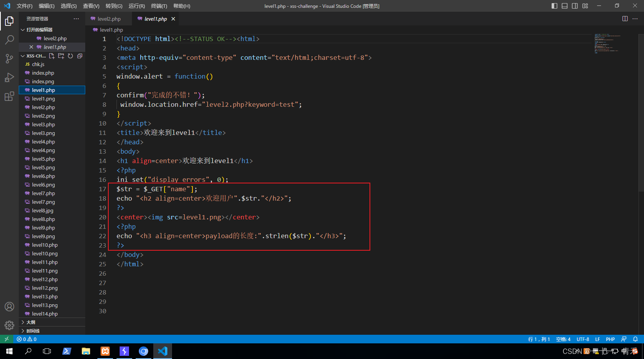644x359 pixels.
Task: Open the Search view in activity bar
Action: pyautogui.click(x=9, y=39)
